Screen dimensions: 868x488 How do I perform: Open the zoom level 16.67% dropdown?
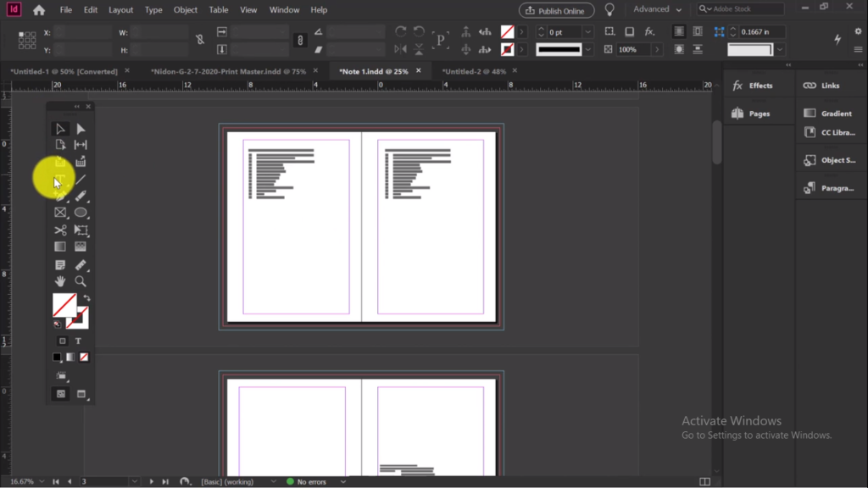[x=42, y=482]
